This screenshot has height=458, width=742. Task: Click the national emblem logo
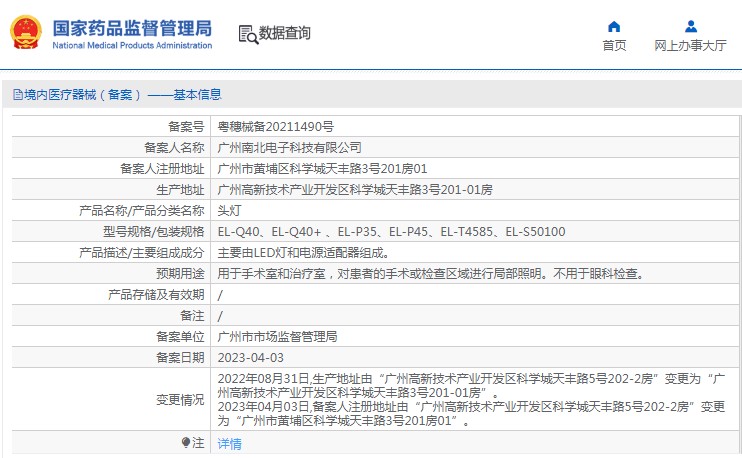tap(26, 32)
